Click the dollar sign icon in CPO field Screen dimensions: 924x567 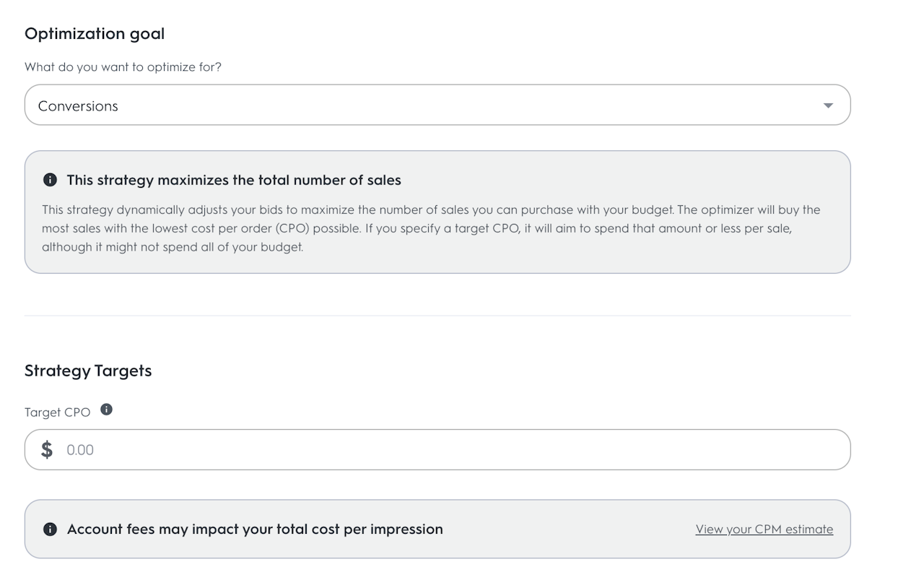[47, 449]
